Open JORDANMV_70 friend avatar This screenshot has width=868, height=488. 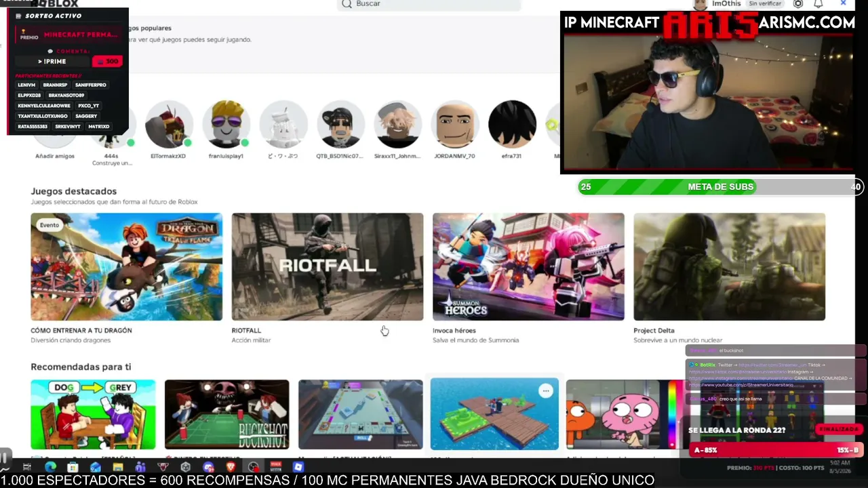click(455, 124)
